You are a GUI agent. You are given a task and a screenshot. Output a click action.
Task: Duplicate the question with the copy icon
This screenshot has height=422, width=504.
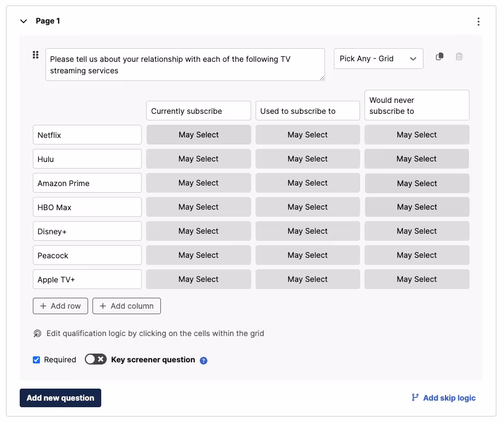[x=439, y=56]
